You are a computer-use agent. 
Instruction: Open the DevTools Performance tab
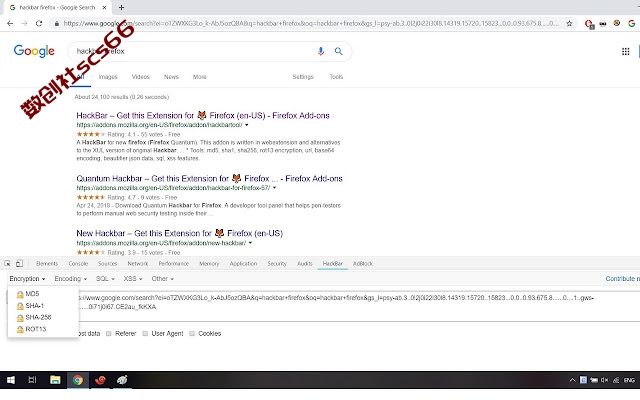point(173,264)
